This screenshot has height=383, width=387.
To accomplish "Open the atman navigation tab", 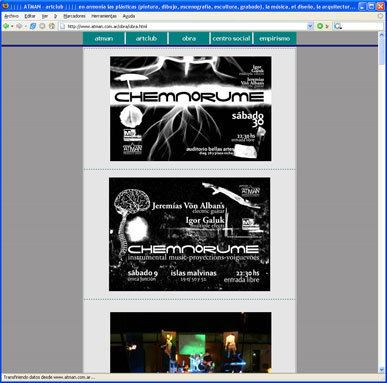I will pyautogui.click(x=104, y=38).
